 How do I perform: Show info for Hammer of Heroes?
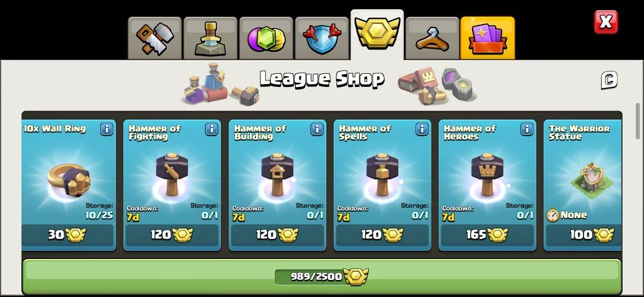527,129
